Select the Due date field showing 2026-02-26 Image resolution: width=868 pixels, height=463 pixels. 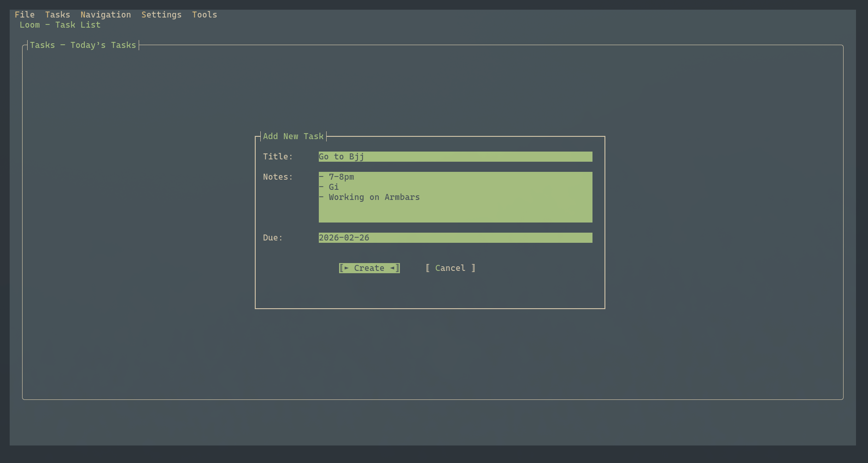455,237
